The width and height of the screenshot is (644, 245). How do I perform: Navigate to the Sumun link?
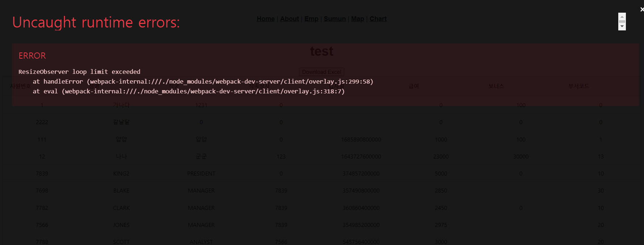point(335,19)
